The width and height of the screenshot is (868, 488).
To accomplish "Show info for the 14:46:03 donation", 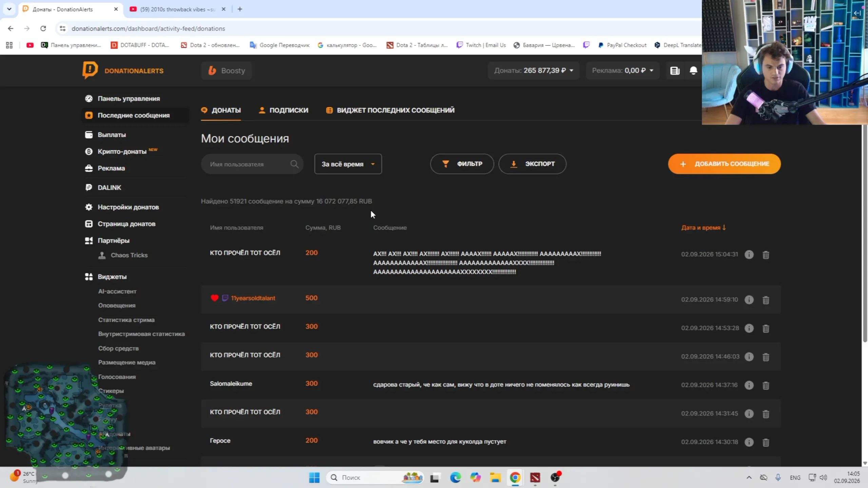I will point(749,357).
